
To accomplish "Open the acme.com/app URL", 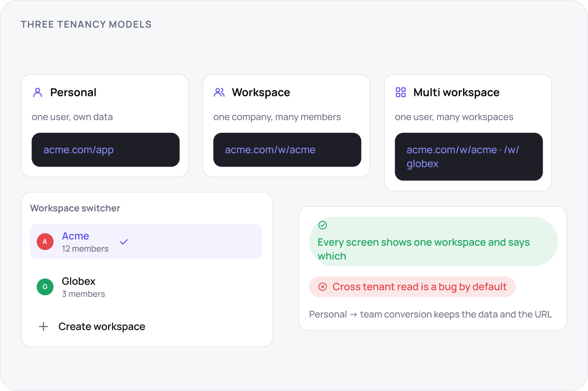I will (78, 150).
